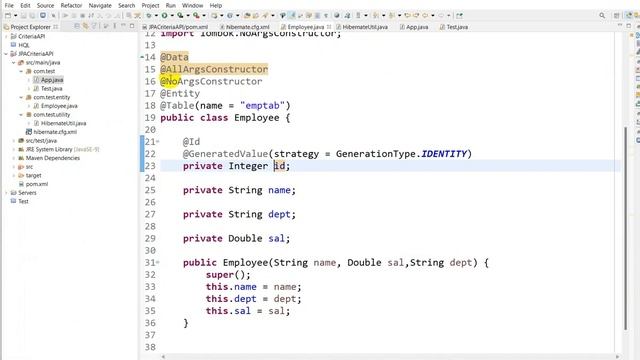The width and height of the screenshot is (640, 360).
Task: Click the "emptab" string on line 18
Action: click(262, 106)
